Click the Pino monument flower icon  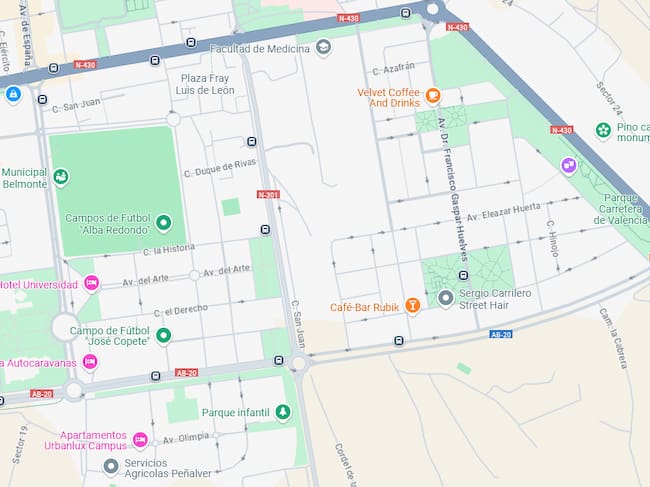click(x=604, y=131)
